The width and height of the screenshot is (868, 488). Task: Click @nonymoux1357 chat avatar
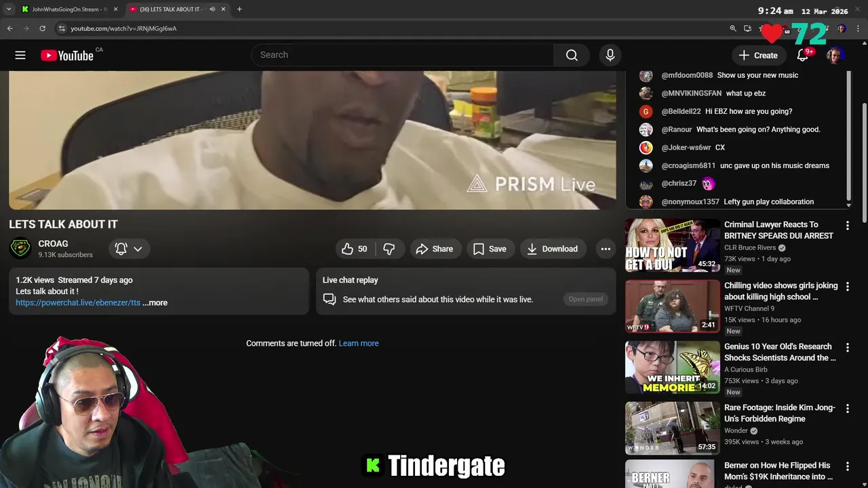(x=646, y=202)
